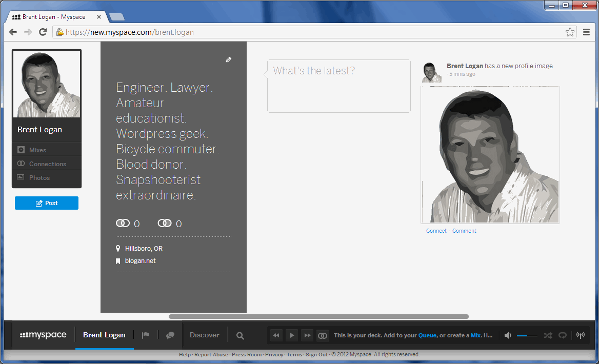The height and width of the screenshot is (364, 599).
Task: Toggle shuffle in the player
Action: 548,335
